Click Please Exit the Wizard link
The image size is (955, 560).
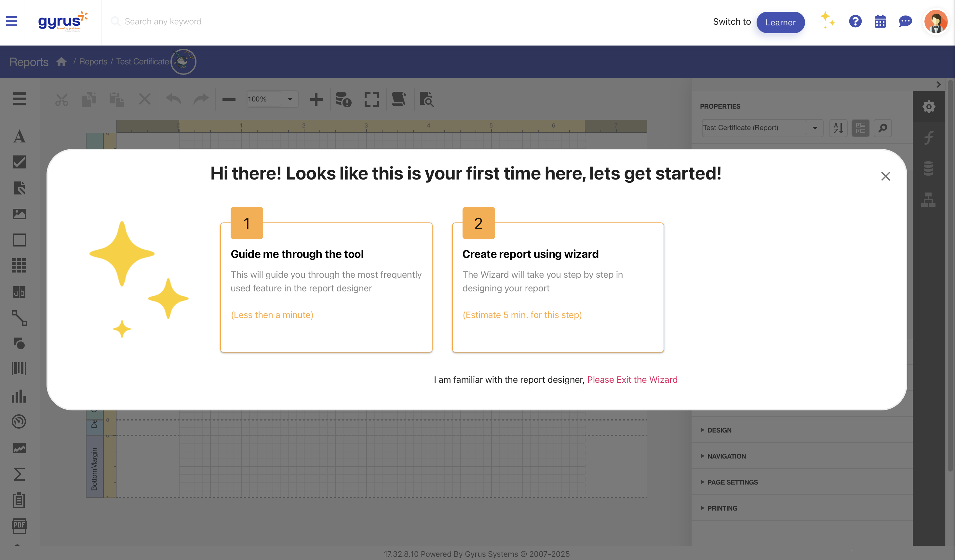(x=632, y=380)
